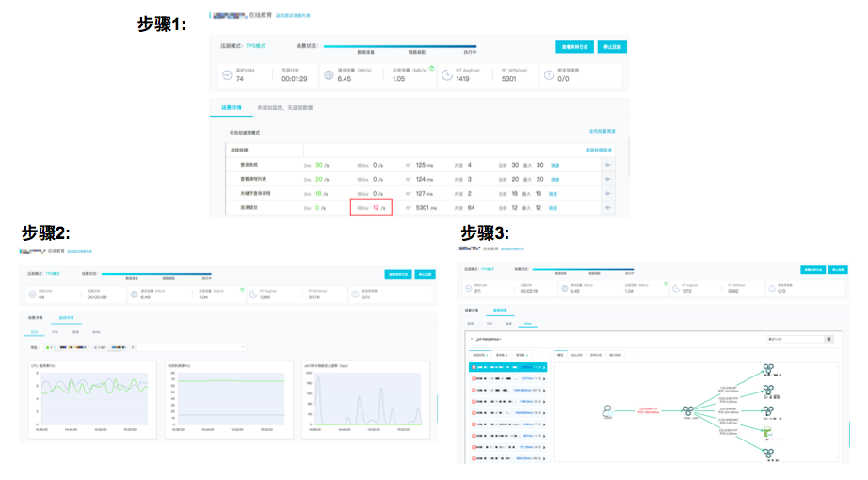Screen dimensions: 868x480
Task: Select the SLB monitoring tab in step 2
Action: [x=75, y=332]
